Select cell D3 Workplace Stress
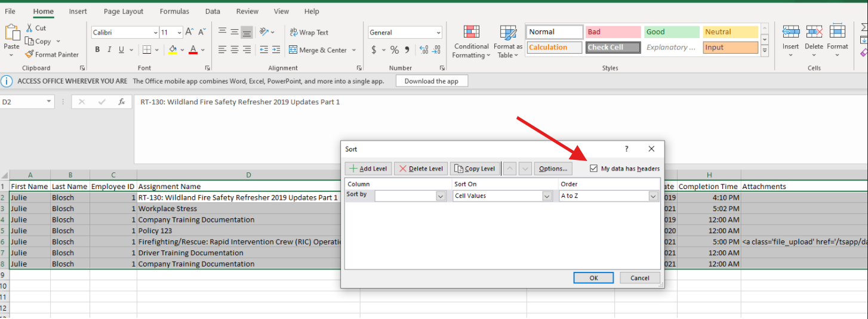Image resolution: width=868 pixels, height=319 pixels. tap(249, 209)
